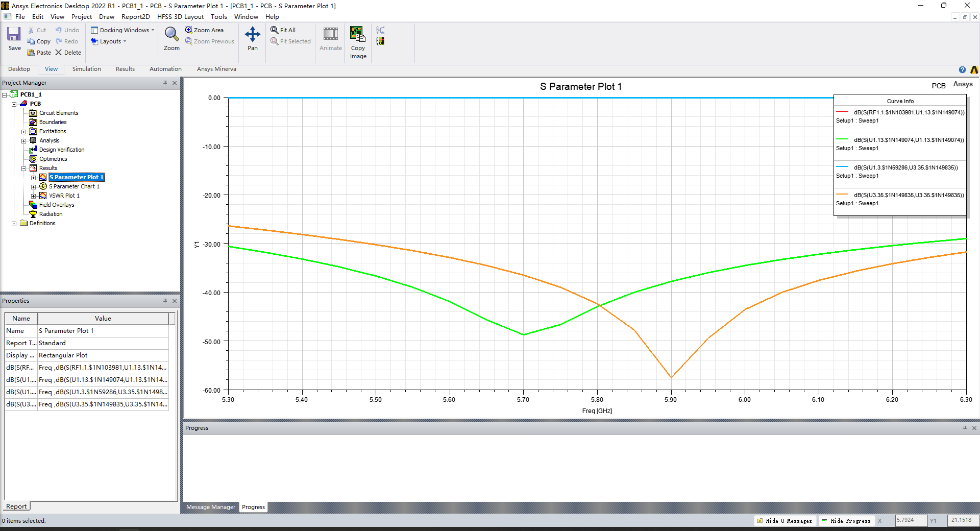Viewport: 980px width, 531px height.
Task: Click the VSWR Plot 1 icon
Action: click(43, 196)
